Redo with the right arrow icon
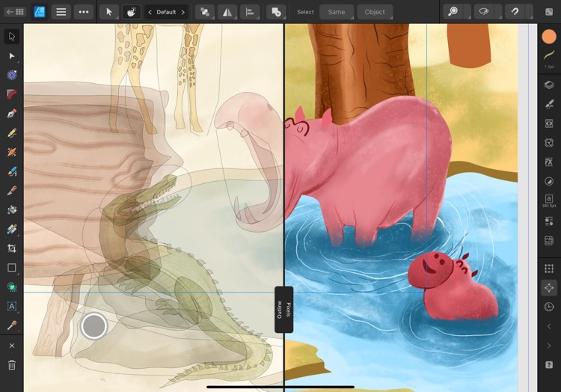 tap(549, 346)
